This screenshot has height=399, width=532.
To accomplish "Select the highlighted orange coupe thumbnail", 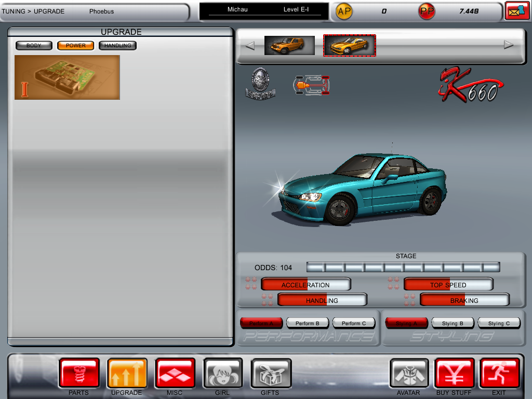I will (x=350, y=46).
